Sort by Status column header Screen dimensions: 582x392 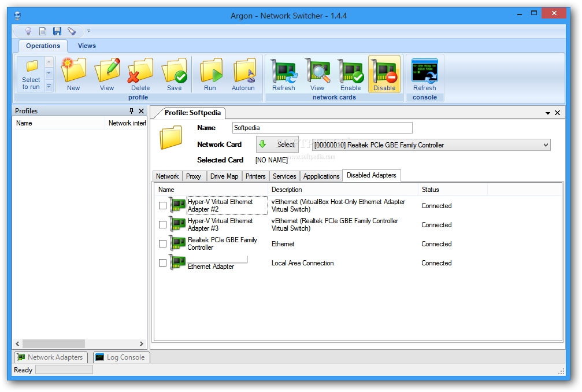[453, 190]
